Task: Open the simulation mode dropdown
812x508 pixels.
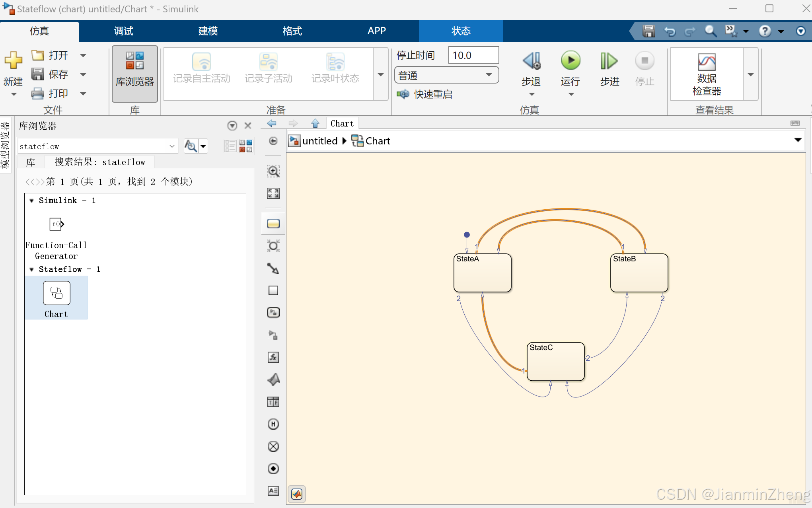Action: (x=446, y=75)
